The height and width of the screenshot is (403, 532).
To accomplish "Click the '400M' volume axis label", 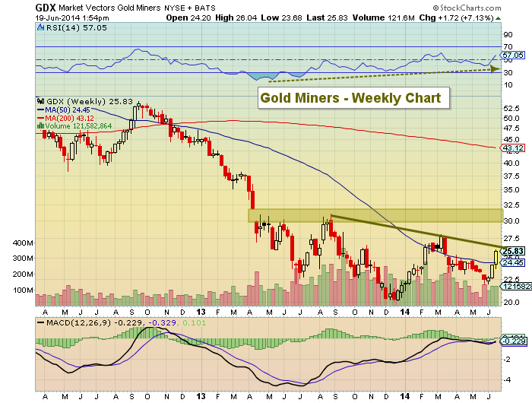I will tap(23, 243).
